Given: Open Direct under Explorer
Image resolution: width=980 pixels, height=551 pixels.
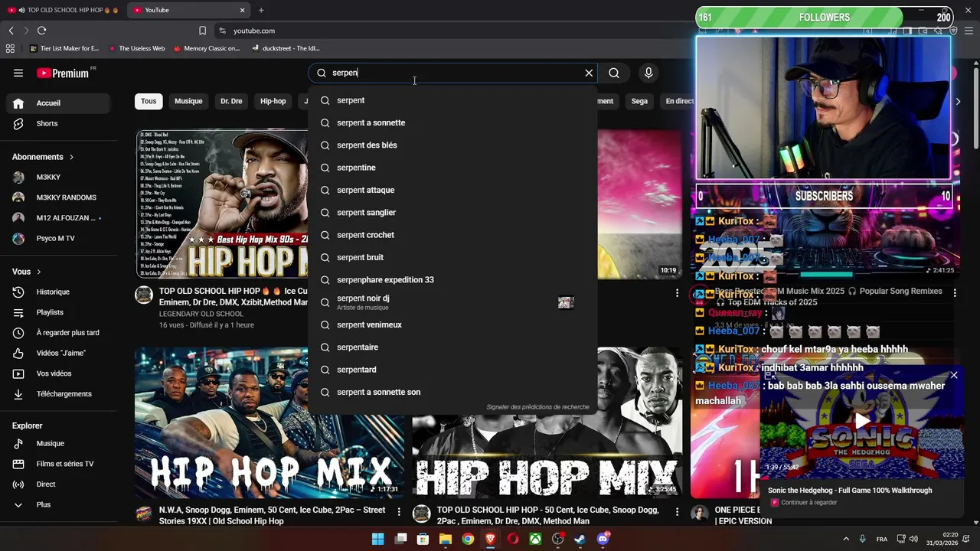Looking at the screenshot, I should pyautogui.click(x=60, y=484).
